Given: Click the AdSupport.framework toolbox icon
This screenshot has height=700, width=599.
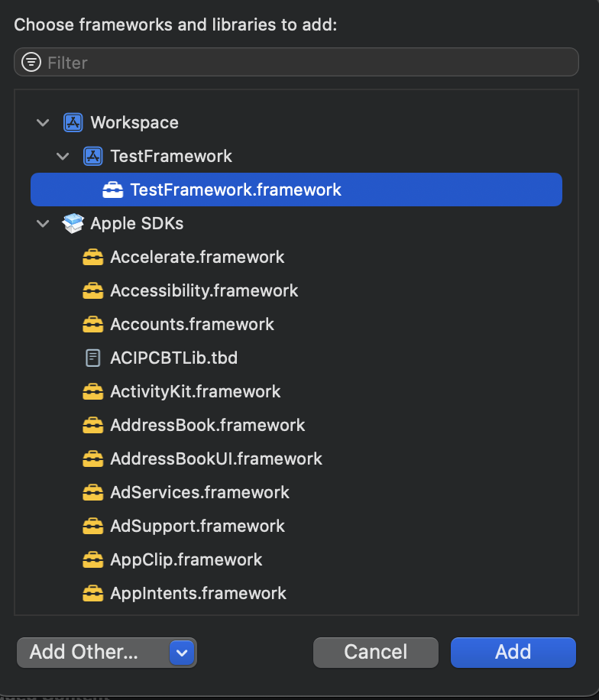Looking at the screenshot, I should point(93,526).
